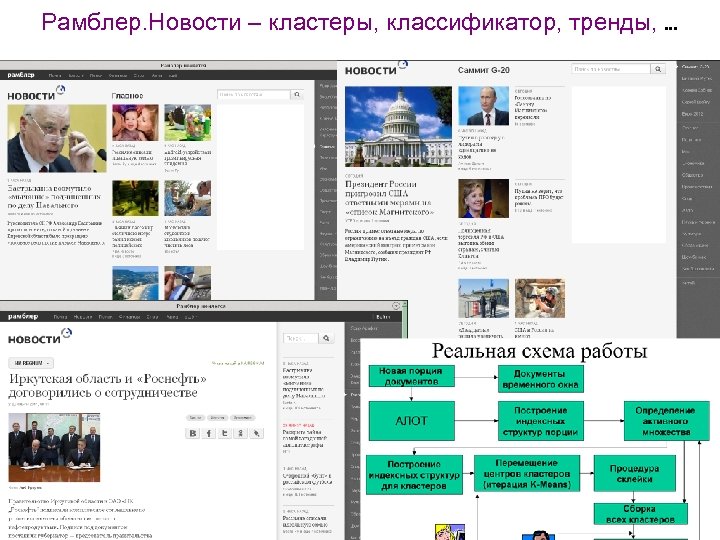Viewport: 720px width, 540px height.
Task: Click the Реальная схема работы title
Action: click(x=540, y=351)
